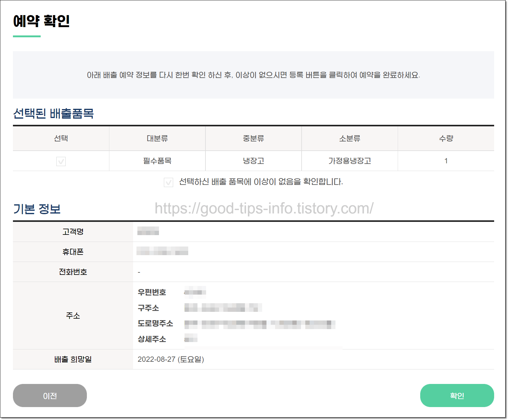Click the 구주소 label
Image resolution: width=508 pixels, height=420 pixels.
(148, 308)
